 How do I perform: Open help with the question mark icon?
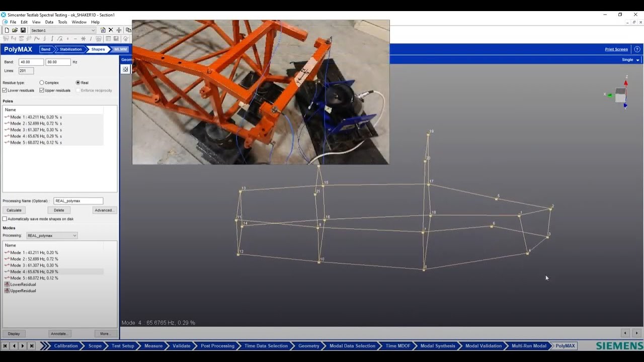point(637,49)
